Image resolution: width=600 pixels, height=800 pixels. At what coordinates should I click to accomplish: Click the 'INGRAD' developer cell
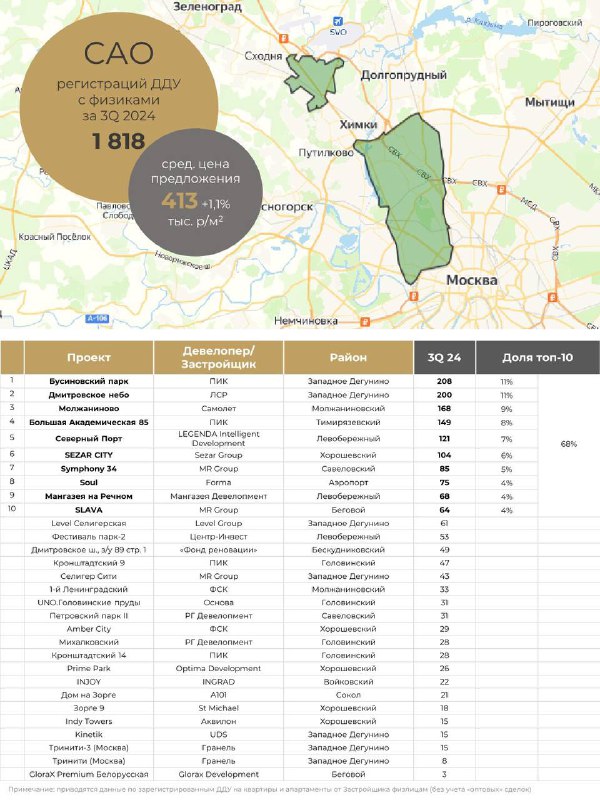click(218, 682)
